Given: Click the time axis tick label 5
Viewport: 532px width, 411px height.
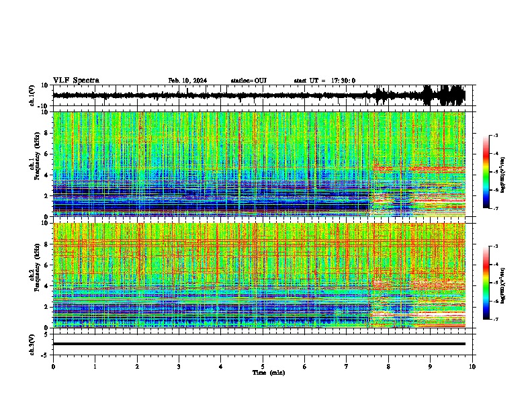Looking at the screenshot, I should pos(263,367).
